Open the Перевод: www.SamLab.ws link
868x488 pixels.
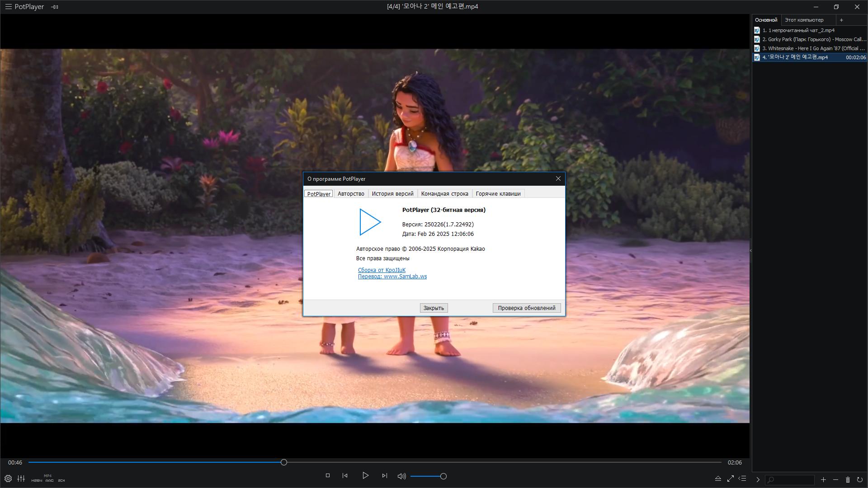[x=392, y=277]
